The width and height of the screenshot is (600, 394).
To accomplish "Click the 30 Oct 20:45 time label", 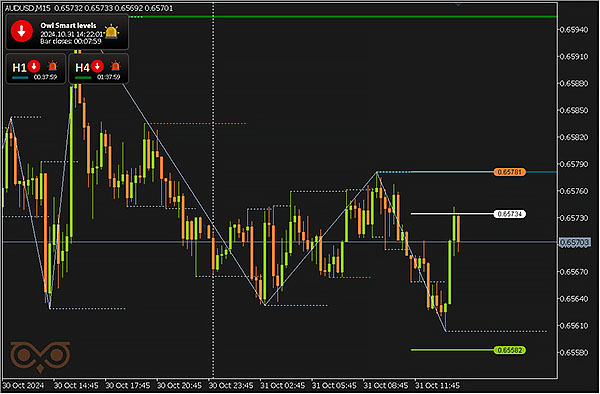I will point(179,385).
